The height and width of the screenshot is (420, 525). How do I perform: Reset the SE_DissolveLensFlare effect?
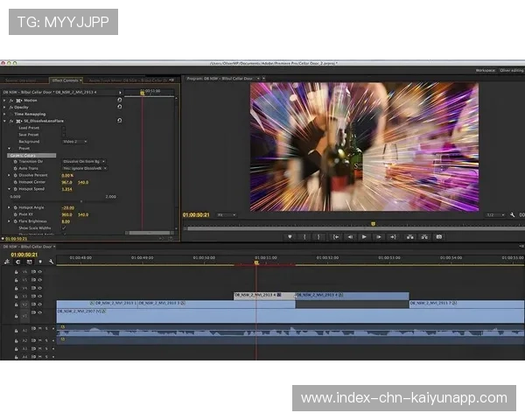[119, 121]
